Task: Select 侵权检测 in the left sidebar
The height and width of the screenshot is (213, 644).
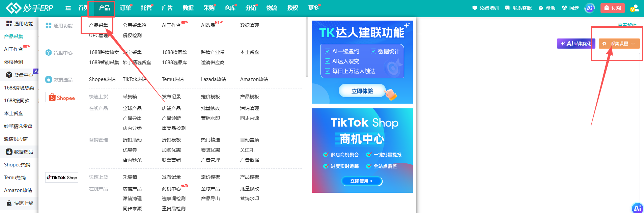Action: click(13, 62)
